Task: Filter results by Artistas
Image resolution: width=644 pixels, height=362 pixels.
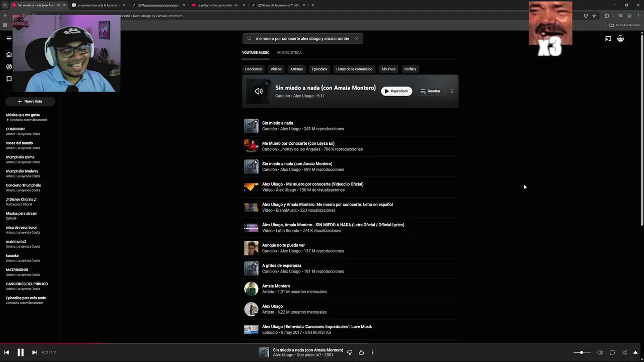Action: pos(296,69)
